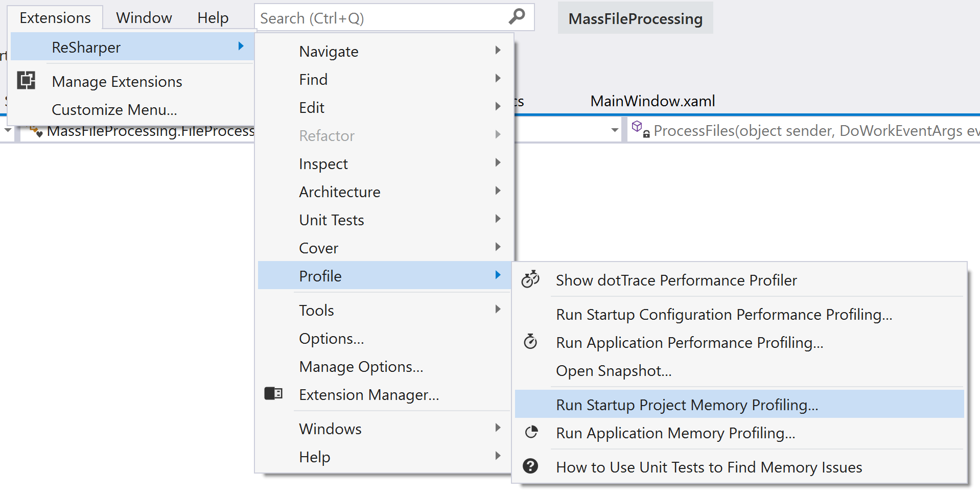This screenshot has height=496, width=980.
Task: Select Customize Menu option
Action: tap(114, 109)
